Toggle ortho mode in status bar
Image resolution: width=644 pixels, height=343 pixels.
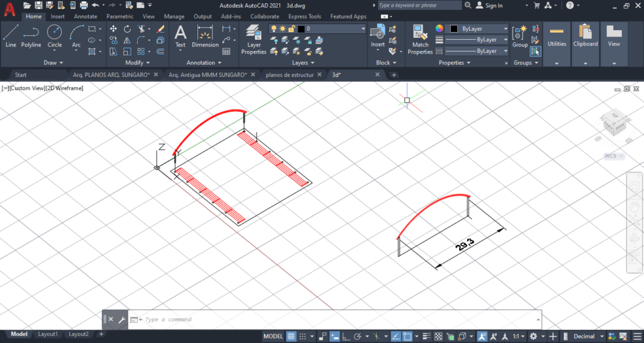(347, 336)
